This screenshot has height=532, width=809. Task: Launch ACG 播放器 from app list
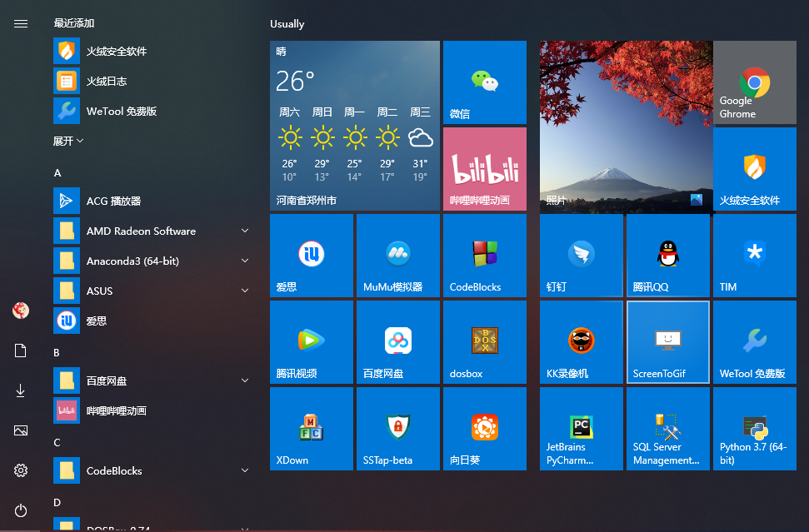pos(154,201)
